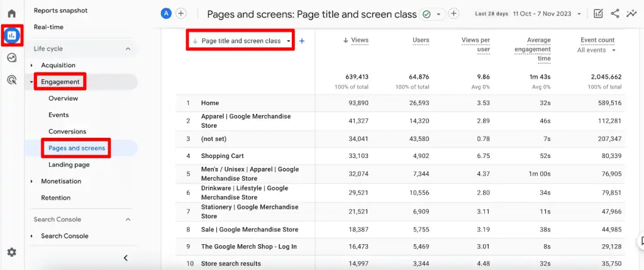This screenshot has width=644, height=270.
Task: Share this report icon
Action: pyautogui.click(x=615, y=14)
